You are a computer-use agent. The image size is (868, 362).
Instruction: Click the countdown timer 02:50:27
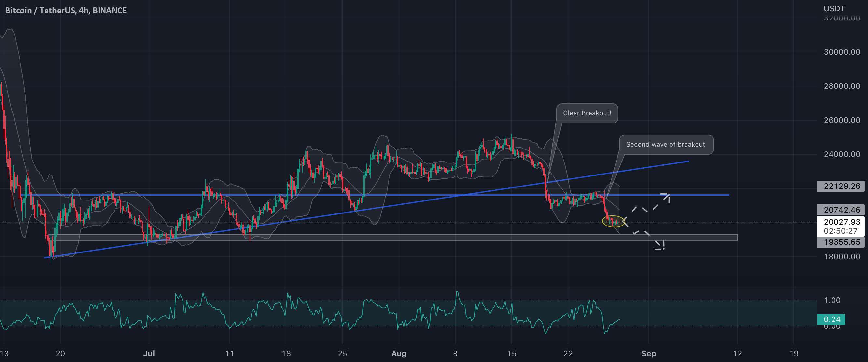tap(841, 231)
